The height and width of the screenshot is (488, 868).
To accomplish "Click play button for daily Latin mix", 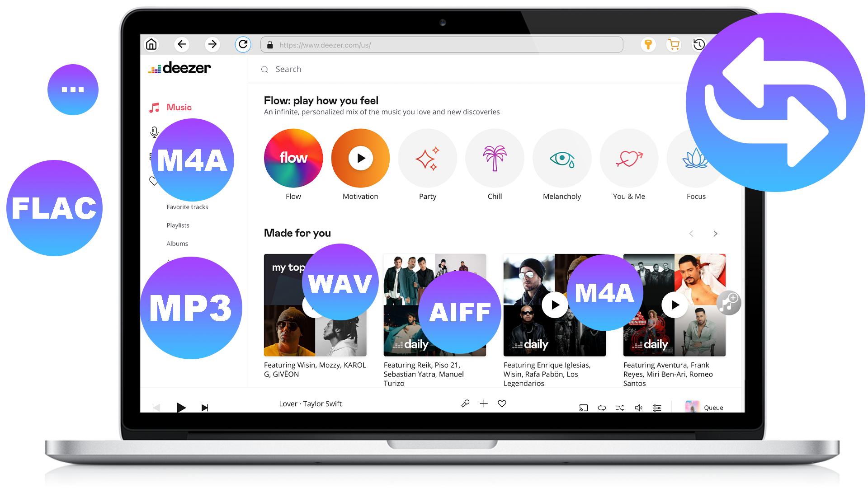I will pos(554,305).
